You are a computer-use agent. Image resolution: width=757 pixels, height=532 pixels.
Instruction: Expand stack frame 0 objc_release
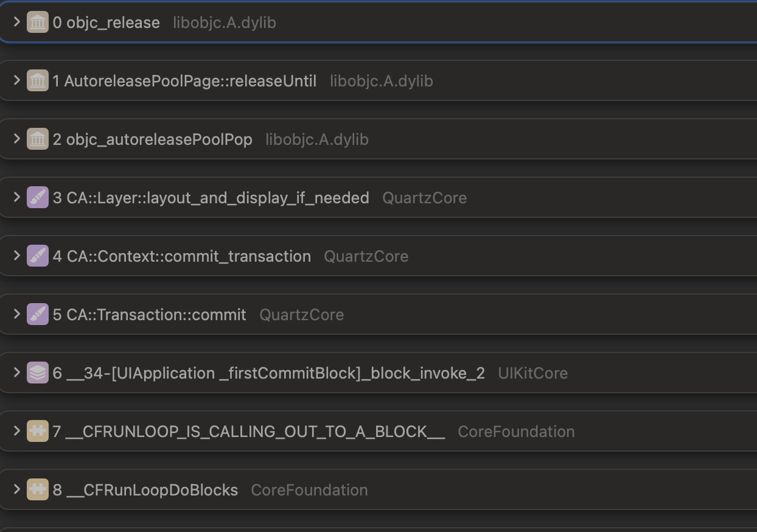(x=17, y=23)
